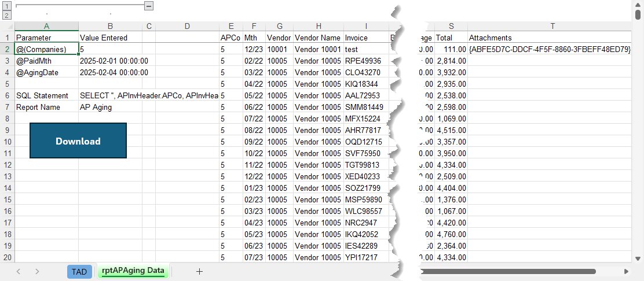Select Mth cell 12/23

pos(254,49)
